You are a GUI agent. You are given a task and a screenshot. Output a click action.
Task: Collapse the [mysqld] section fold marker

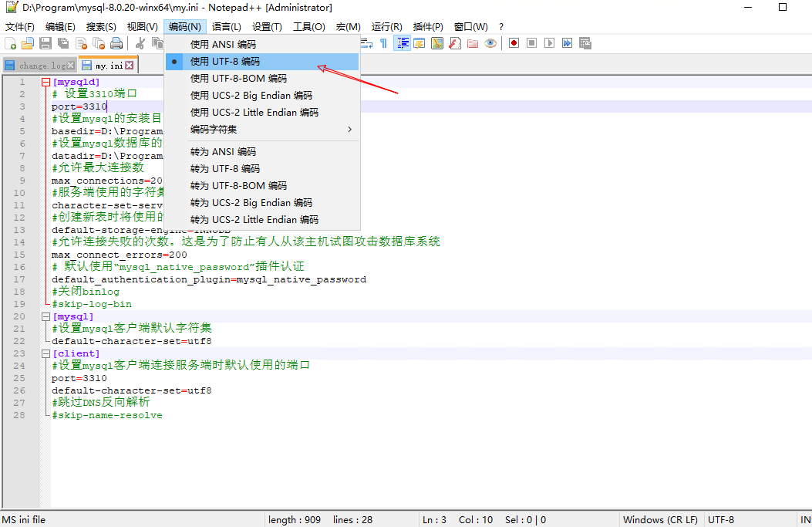(45, 81)
